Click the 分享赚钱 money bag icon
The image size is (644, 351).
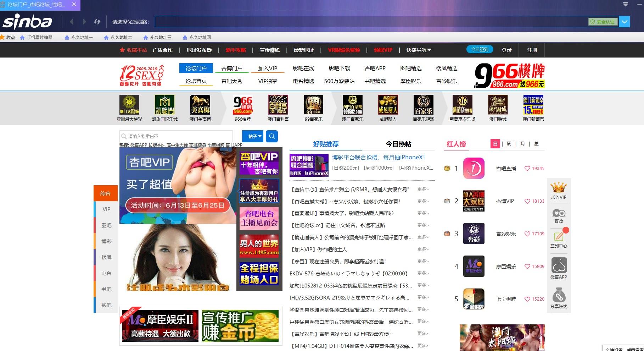tap(559, 295)
